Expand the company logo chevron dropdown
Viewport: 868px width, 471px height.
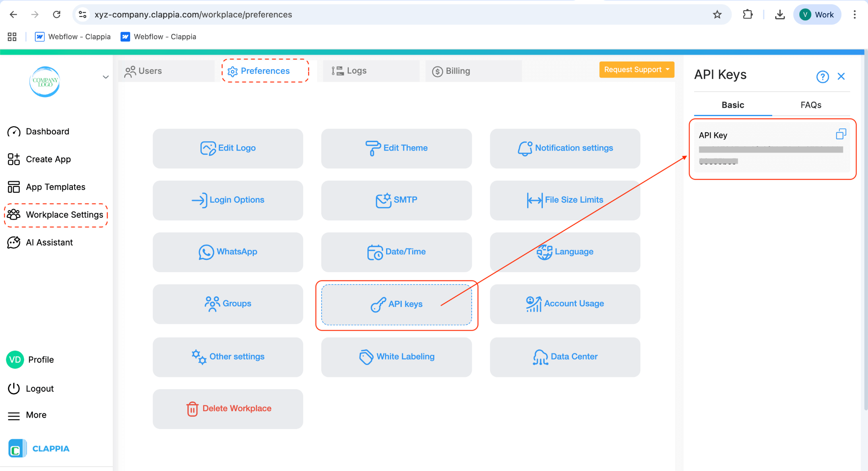pos(106,77)
